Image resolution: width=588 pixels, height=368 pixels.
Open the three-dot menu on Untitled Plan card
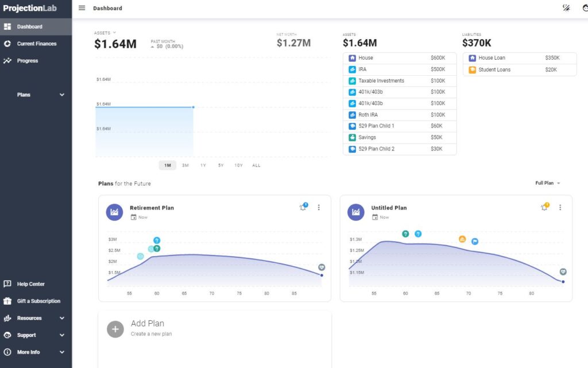click(x=560, y=208)
